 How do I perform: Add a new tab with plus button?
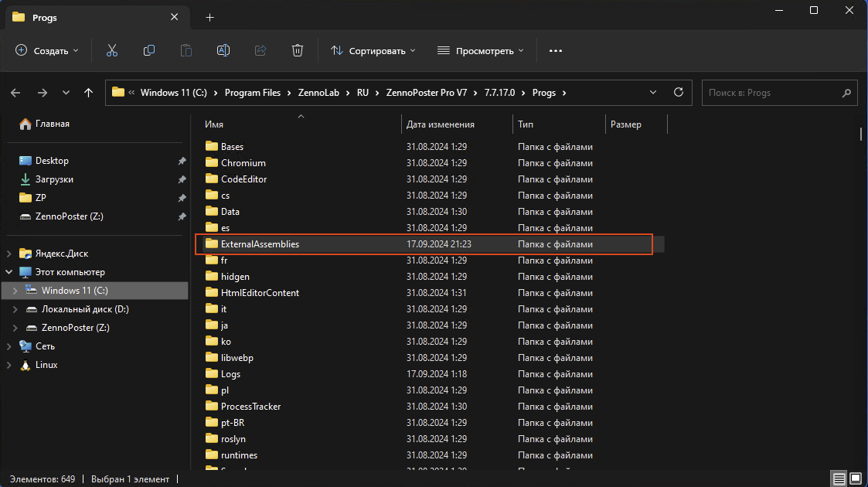pos(209,17)
